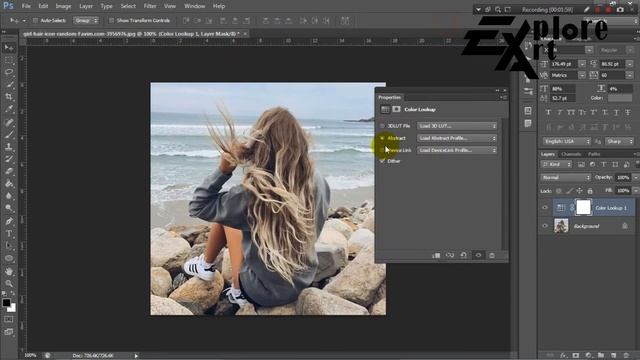Select the Healing Brush tool
640x360 pixels.
click(x=9, y=122)
